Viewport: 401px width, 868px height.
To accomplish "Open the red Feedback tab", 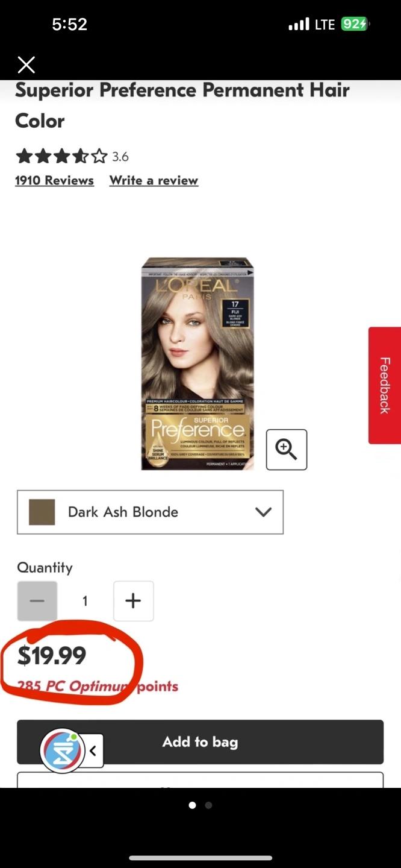I will click(x=385, y=385).
